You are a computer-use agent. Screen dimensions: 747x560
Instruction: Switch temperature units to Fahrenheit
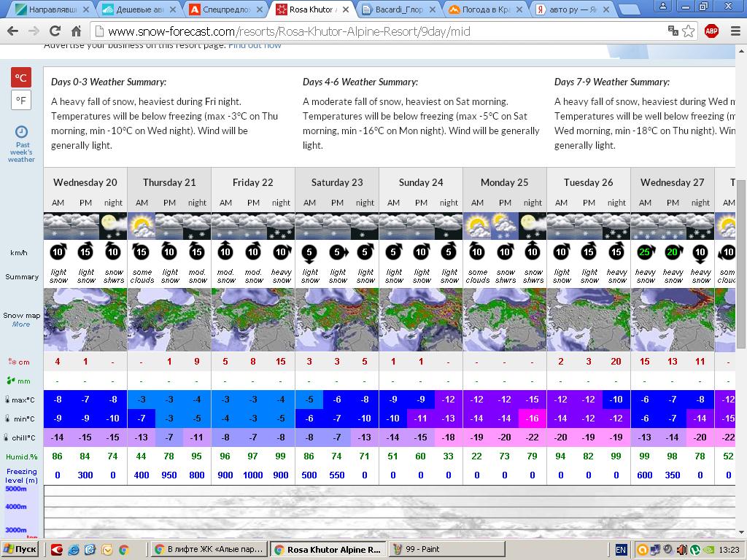(x=21, y=100)
